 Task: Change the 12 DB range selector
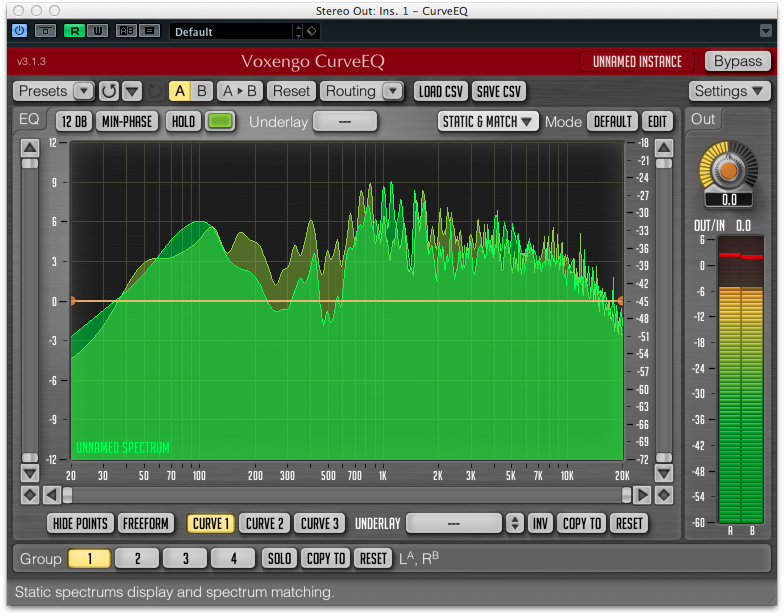[x=74, y=122]
